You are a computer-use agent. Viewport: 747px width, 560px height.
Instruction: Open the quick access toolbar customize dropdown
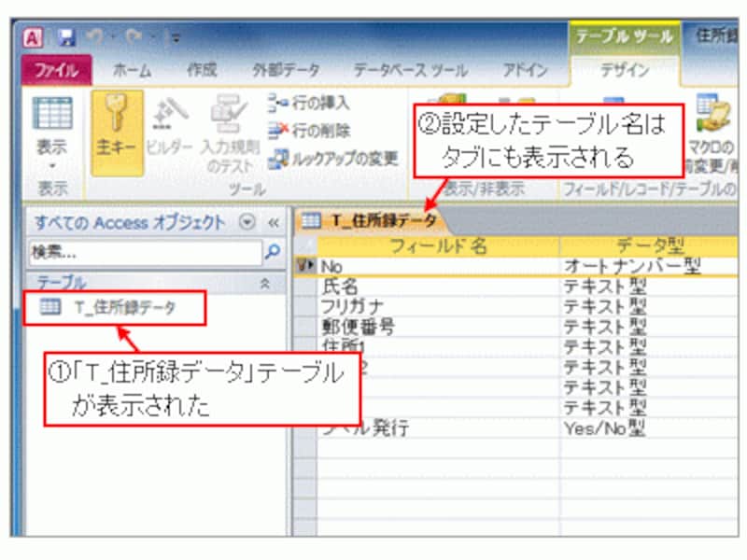tap(176, 38)
